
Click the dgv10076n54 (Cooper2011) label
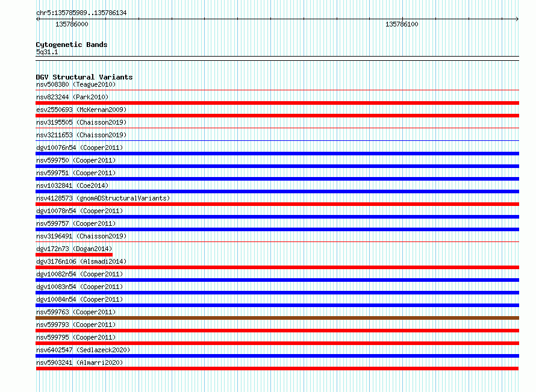tap(79, 148)
